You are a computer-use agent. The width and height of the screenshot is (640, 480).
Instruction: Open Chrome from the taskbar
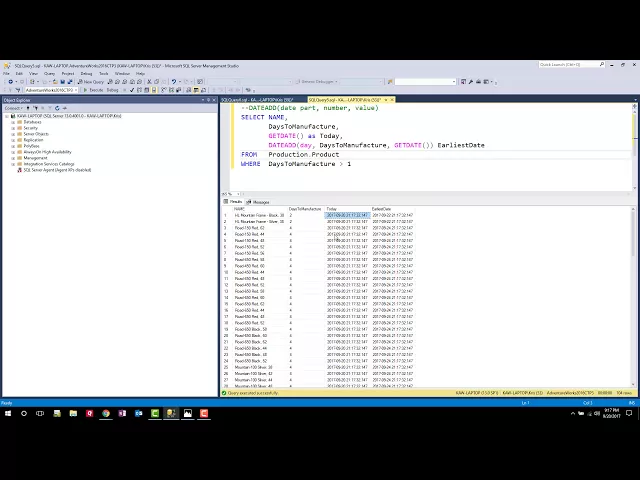(x=106, y=413)
